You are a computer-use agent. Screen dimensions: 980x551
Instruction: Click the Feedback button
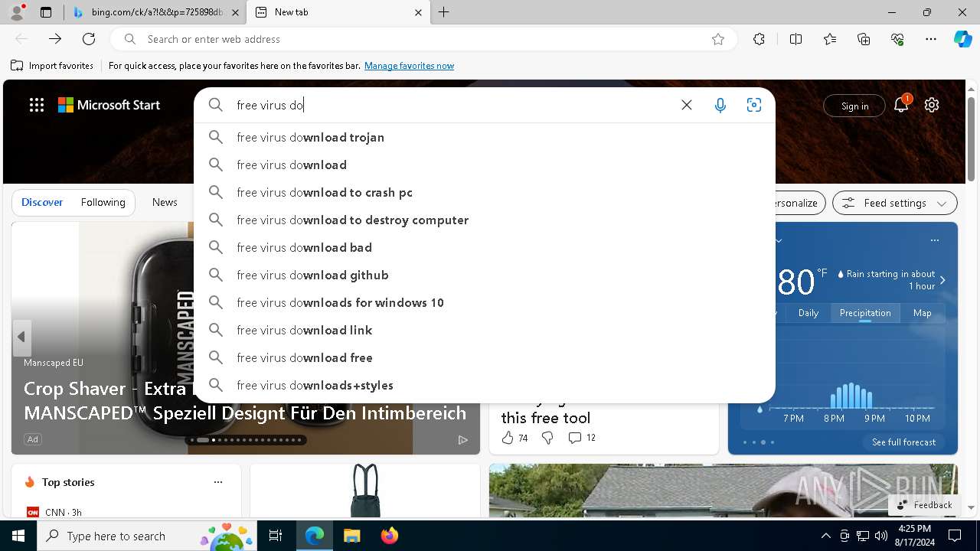924,505
